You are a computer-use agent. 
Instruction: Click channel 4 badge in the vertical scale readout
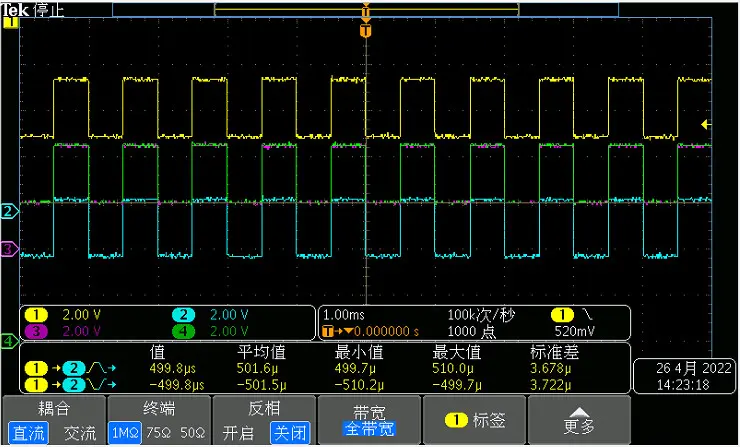click(x=184, y=331)
